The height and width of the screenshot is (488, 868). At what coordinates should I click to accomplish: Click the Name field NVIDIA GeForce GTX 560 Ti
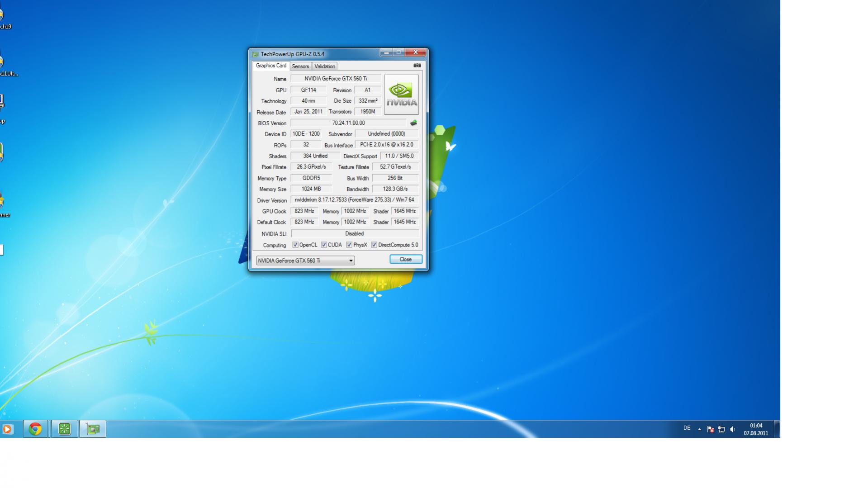336,79
